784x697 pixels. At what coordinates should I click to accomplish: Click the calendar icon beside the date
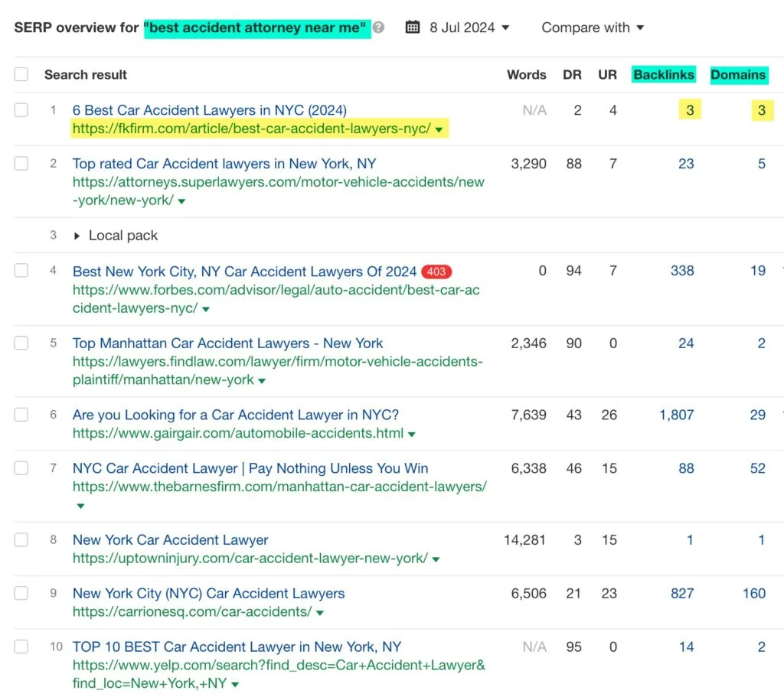click(x=413, y=28)
